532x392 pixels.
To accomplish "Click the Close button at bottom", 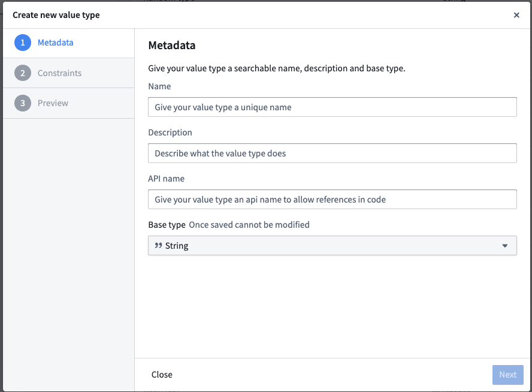I will [x=162, y=375].
